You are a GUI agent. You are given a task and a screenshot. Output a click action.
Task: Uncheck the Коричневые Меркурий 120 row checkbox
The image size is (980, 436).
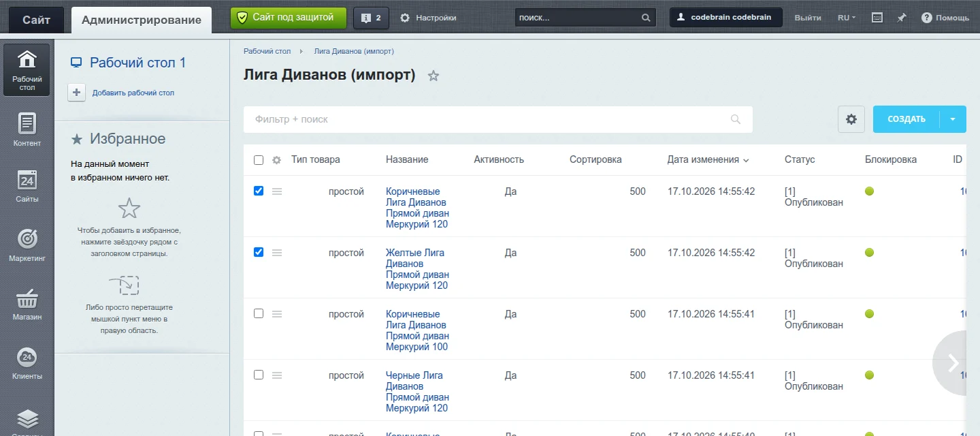259,191
